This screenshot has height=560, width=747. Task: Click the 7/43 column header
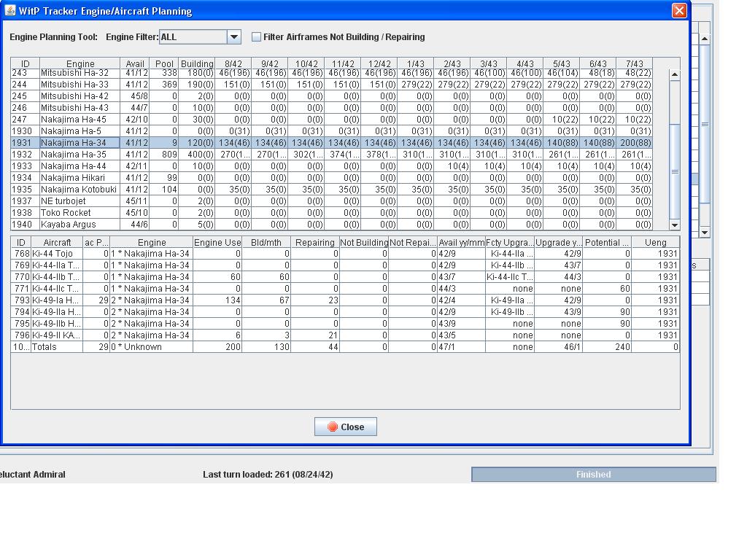pos(635,63)
